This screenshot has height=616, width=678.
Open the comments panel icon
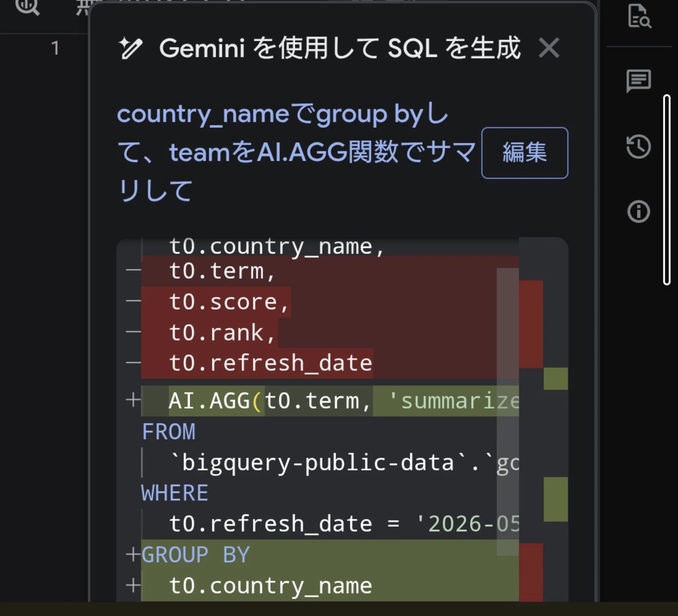tap(639, 80)
